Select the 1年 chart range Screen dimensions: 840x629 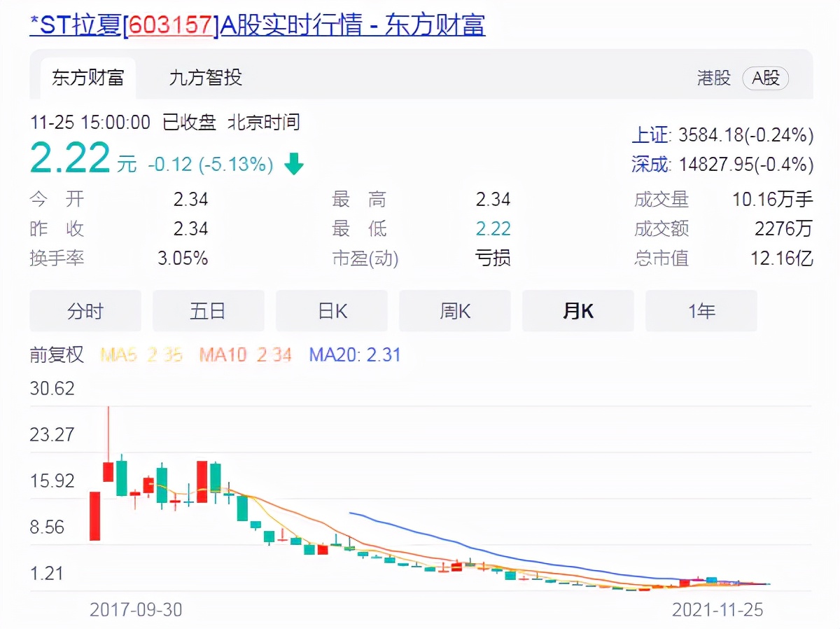click(701, 311)
